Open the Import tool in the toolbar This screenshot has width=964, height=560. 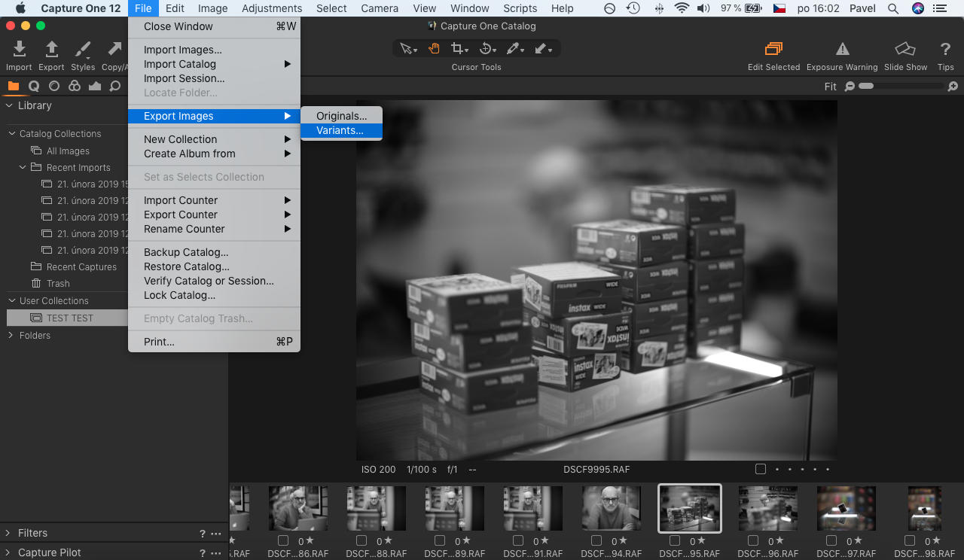pyautogui.click(x=18, y=49)
